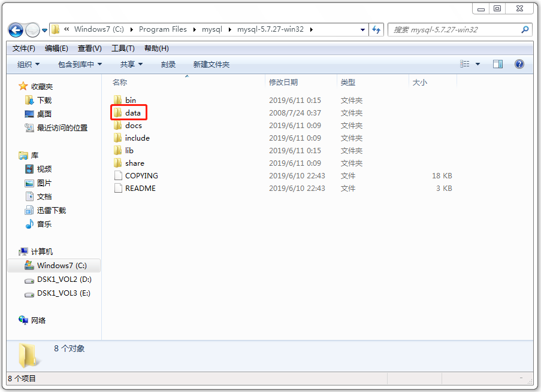Screen dimensions: 541x392
Task: Click the Help question mark icon
Action: 519,64
